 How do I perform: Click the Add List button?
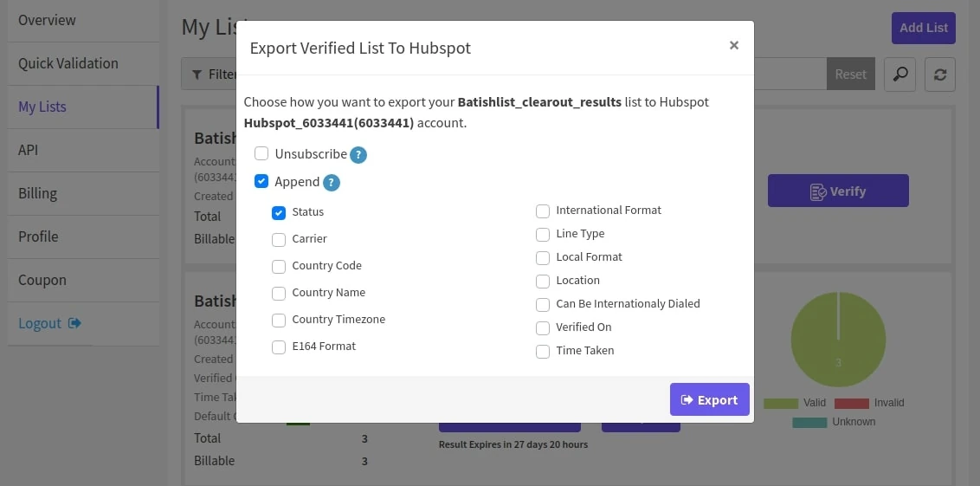click(923, 28)
